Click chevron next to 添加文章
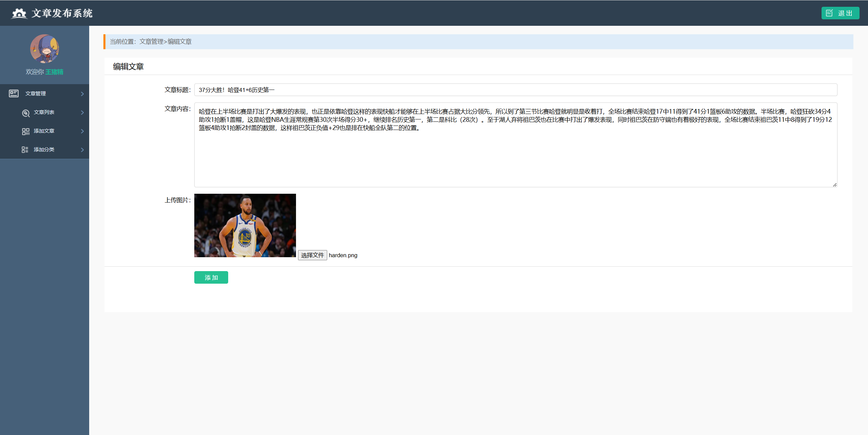 pos(82,131)
